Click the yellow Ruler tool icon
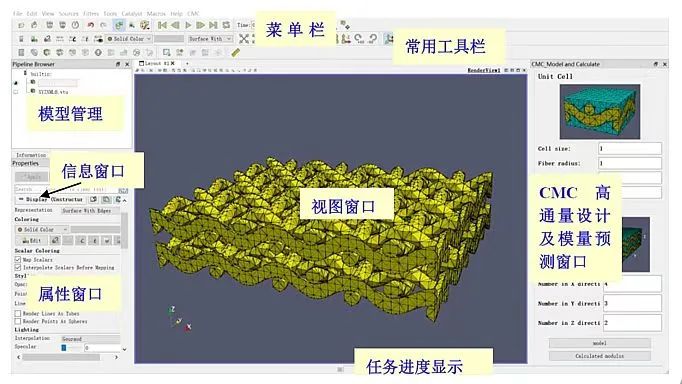This screenshot has height=384, width=682. click(x=235, y=53)
